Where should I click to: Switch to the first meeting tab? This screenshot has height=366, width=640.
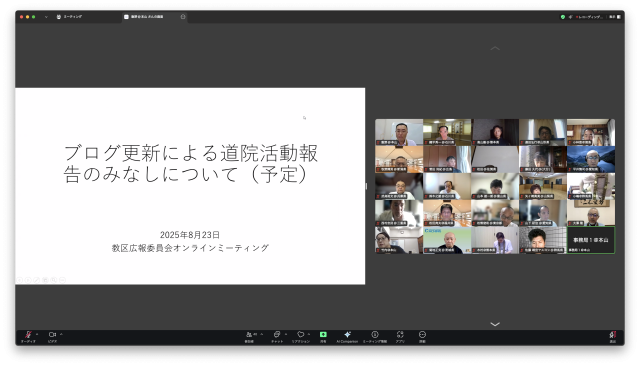(69, 17)
